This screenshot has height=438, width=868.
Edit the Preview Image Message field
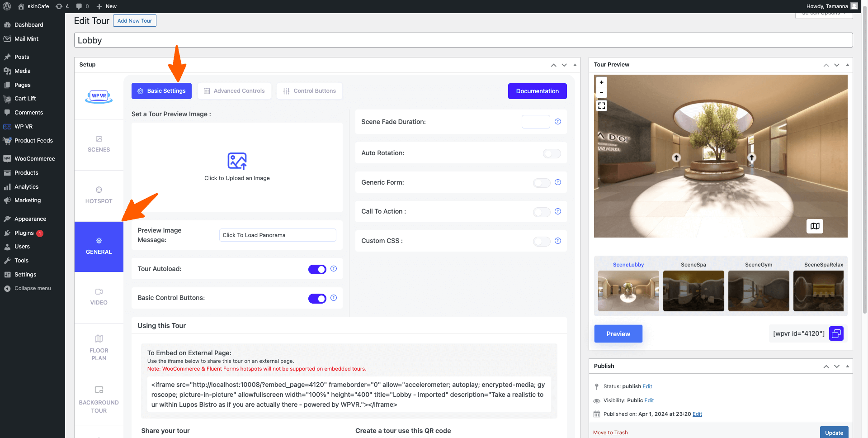tap(278, 235)
